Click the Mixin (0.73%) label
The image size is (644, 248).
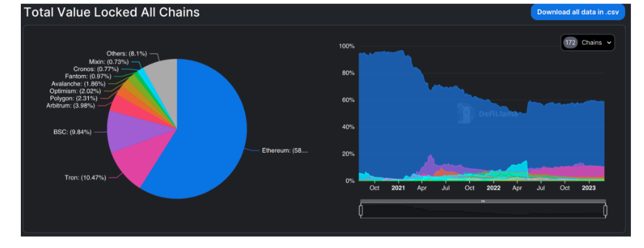click(108, 61)
